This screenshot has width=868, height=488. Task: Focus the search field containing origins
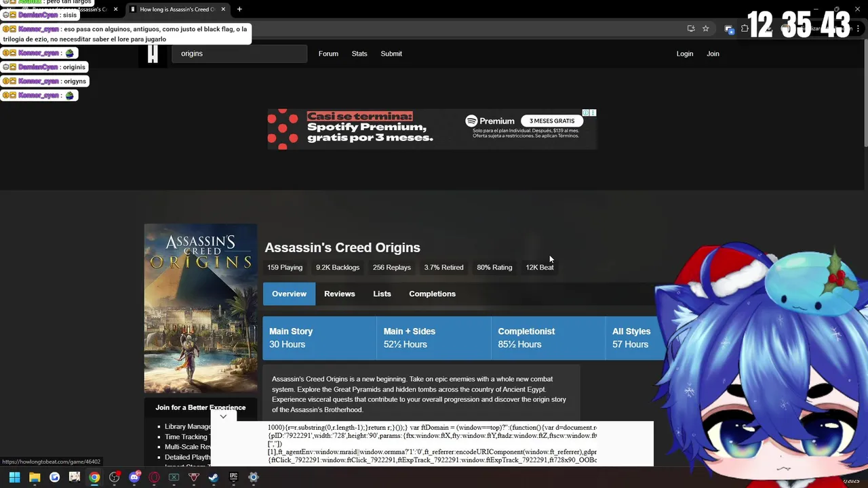[x=239, y=54]
